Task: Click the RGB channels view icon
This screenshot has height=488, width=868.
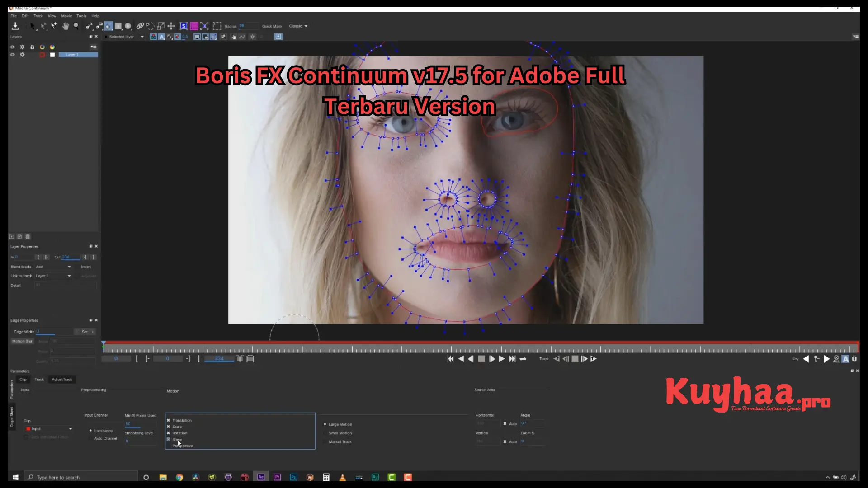Action: tap(154, 37)
